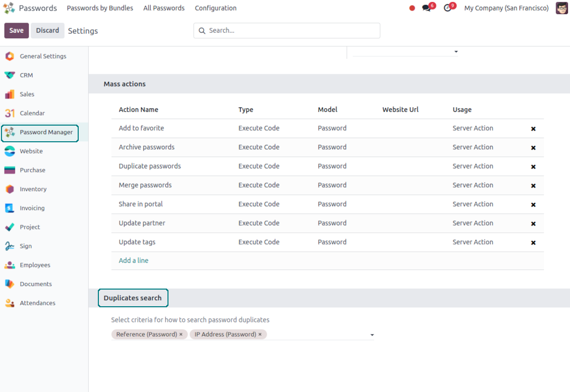The height and width of the screenshot is (392, 570).
Task: Open the Merge passwords action row
Action: [327, 185]
